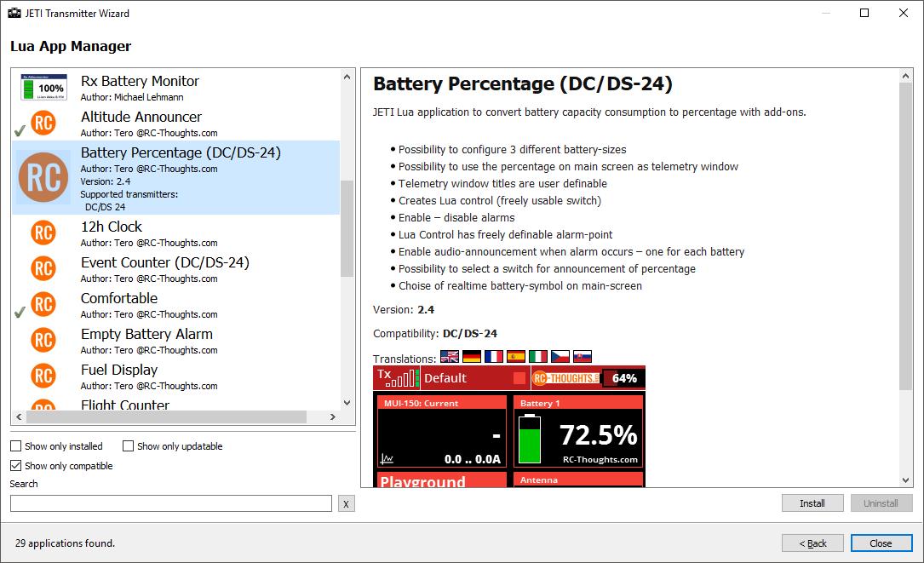Click into the Search input field
The width and height of the screenshot is (924, 563).
coord(171,503)
